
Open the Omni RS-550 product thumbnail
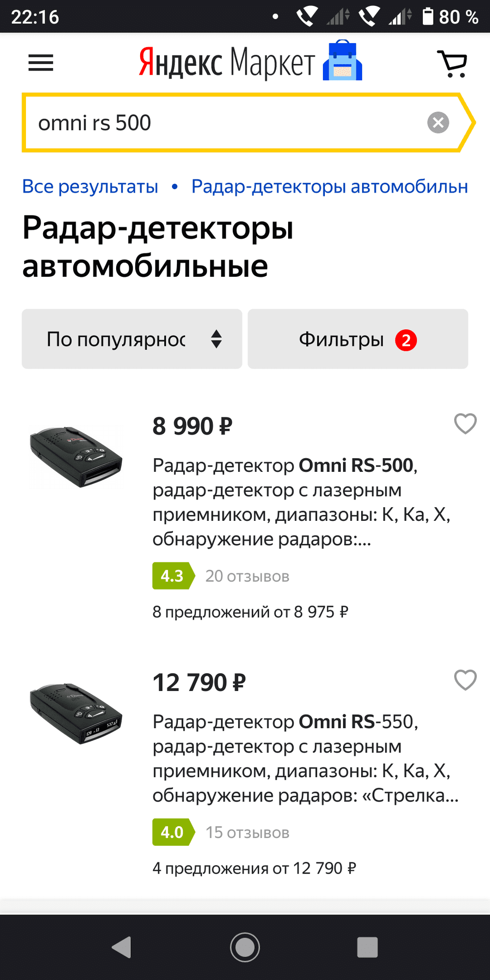pyautogui.click(x=76, y=713)
